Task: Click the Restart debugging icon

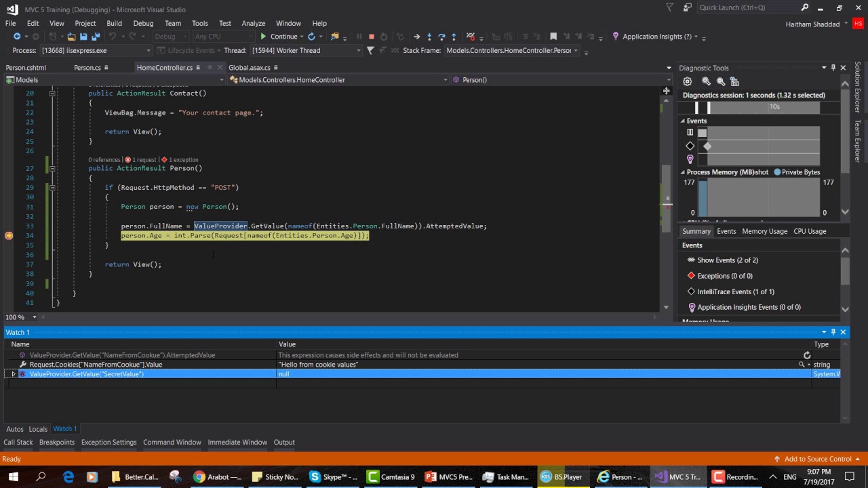Action: 384,37
